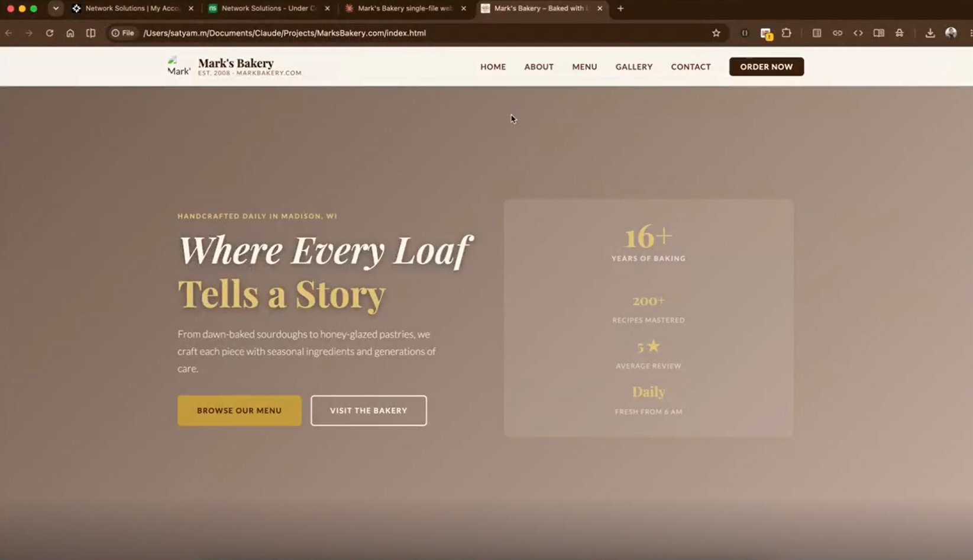This screenshot has height=560, width=973.
Task: Expand the tab search dropdown arrow
Action: point(56,8)
